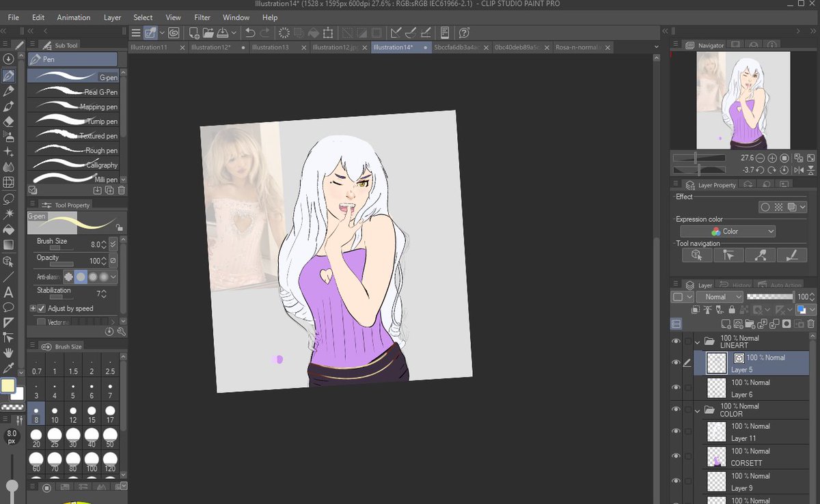Select the Eyedropper tool

[x=8, y=367]
